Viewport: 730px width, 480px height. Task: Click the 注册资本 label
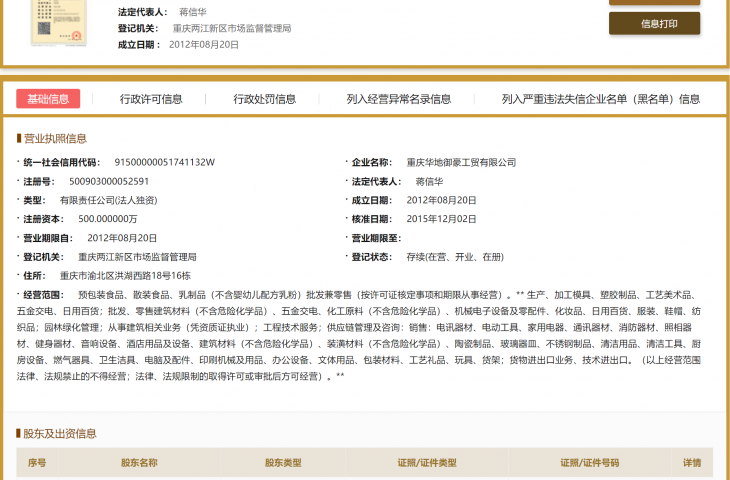(43, 219)
